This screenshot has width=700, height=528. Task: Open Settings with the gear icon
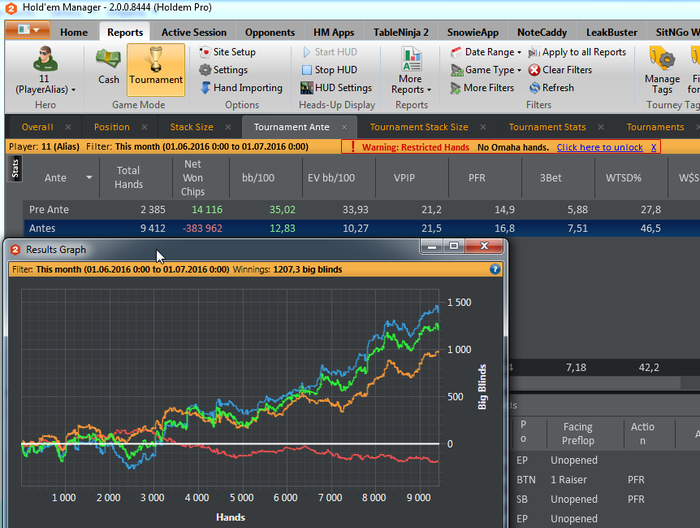pyautogui.click(x=223, y=70)
